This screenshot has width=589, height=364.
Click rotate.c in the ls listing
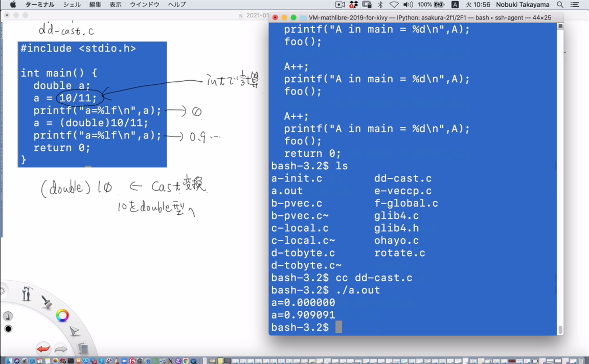coord(400,253)
